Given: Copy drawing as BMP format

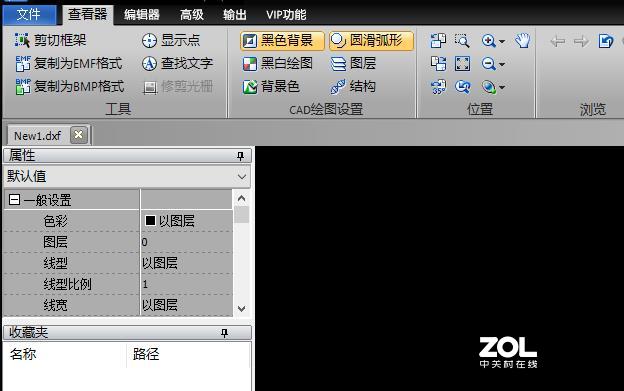Looking at the screenshot, I should [x=70, y=86].
